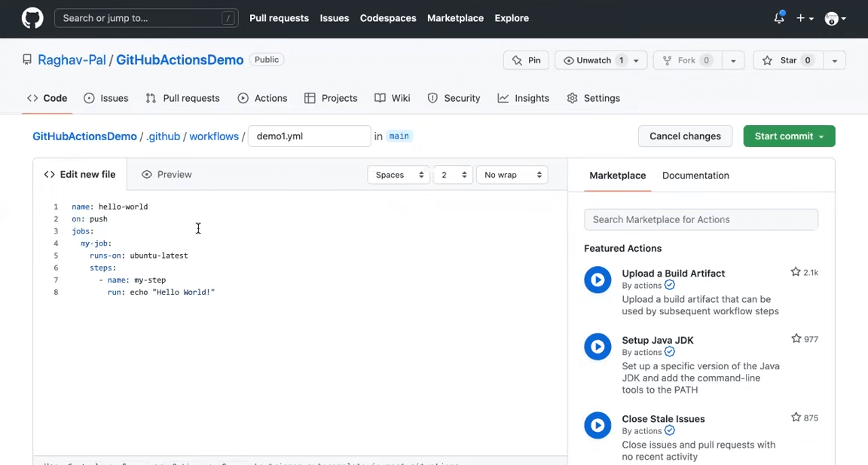Open the No wrap dropdown
This screenshot has height=465, width=868.
[x=512, y=175]
